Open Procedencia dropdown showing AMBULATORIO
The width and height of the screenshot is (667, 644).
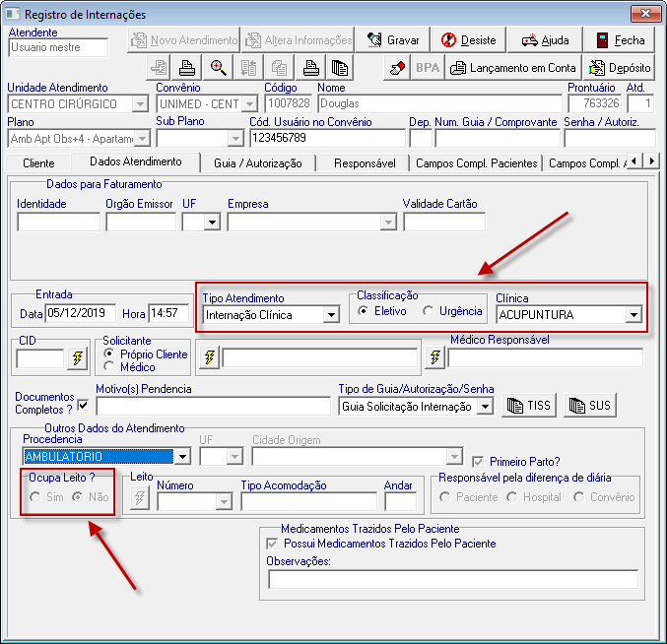tap(182, 457)
